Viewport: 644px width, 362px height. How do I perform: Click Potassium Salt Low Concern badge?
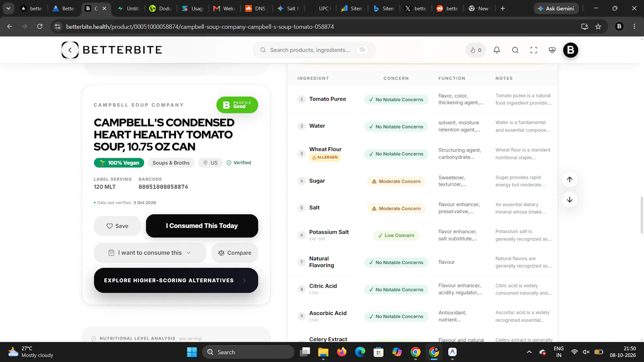coord(396,236)
